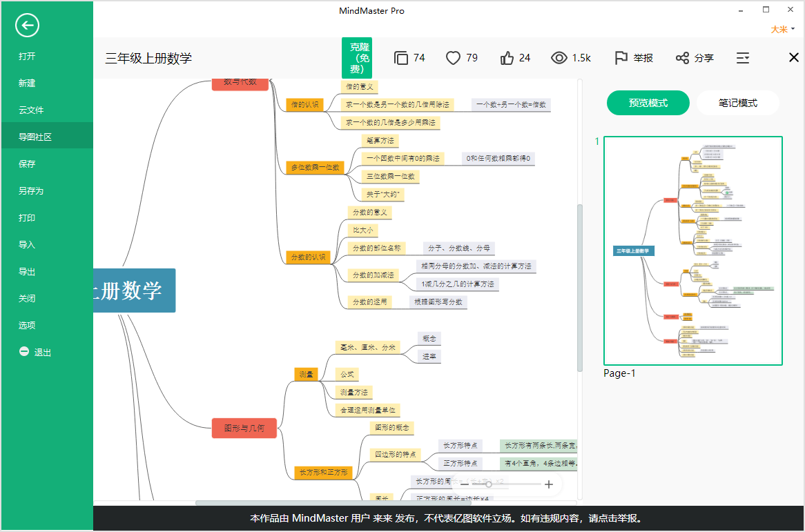This screenshot has width=805, height=532.
Task: Click the 一个因数中间有0的乘法 node
Action: [403, 159]
